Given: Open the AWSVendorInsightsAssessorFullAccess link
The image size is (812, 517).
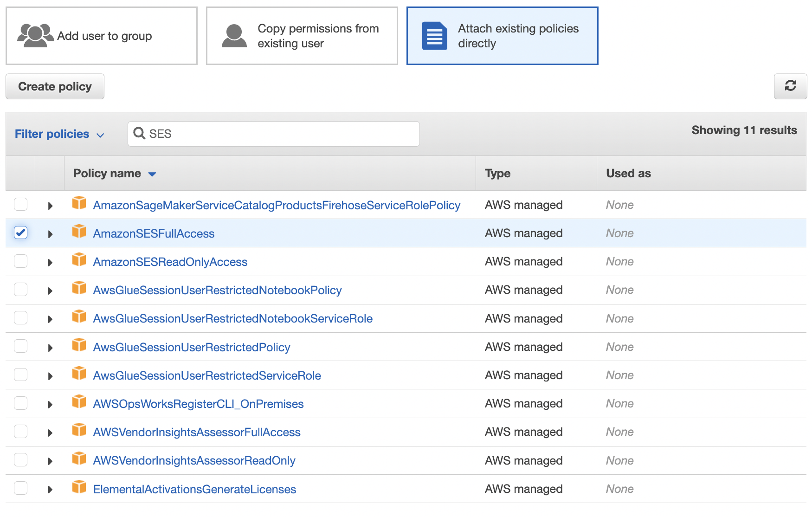Looking at the screenshot, I should coord(197,432).
